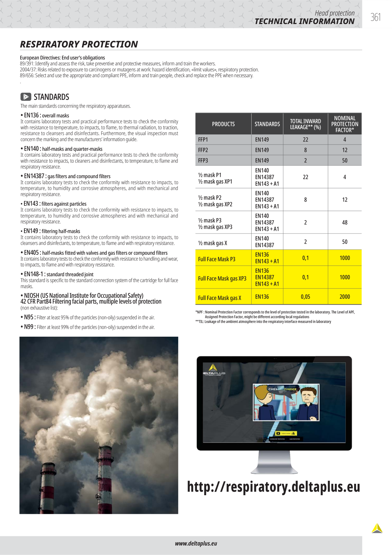Click the 2004/37 directive line

coord(139,70)
